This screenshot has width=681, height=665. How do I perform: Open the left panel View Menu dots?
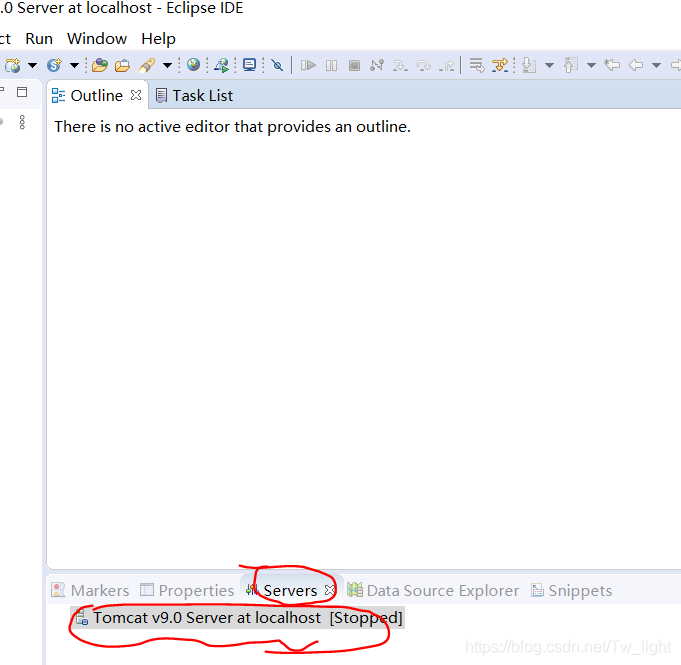[x=23, y=122]
